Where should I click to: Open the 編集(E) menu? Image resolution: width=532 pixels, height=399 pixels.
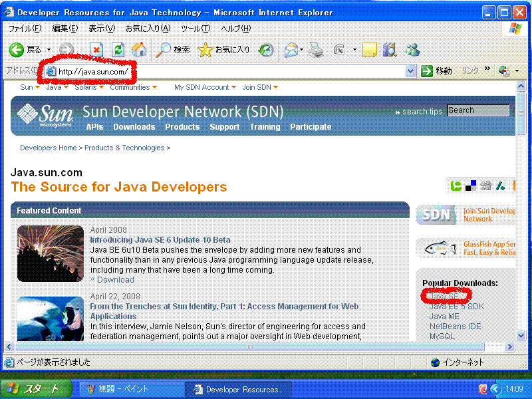tap(65, 29)
